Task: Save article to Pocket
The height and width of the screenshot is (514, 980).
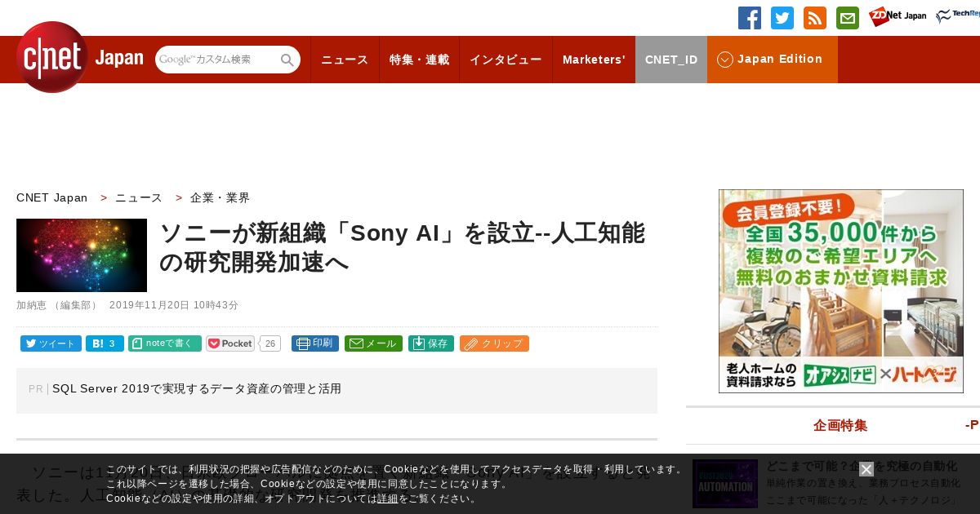Action: tap(230, 343)
